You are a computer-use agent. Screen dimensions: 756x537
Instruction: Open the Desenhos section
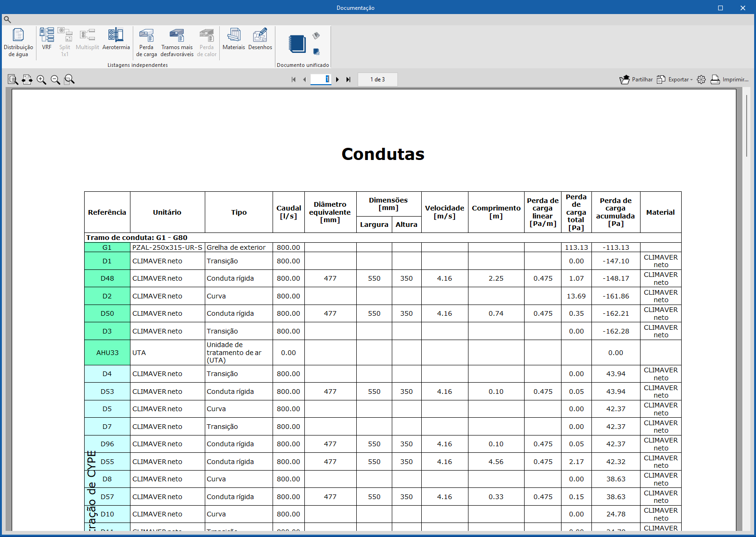coord(260,39)
